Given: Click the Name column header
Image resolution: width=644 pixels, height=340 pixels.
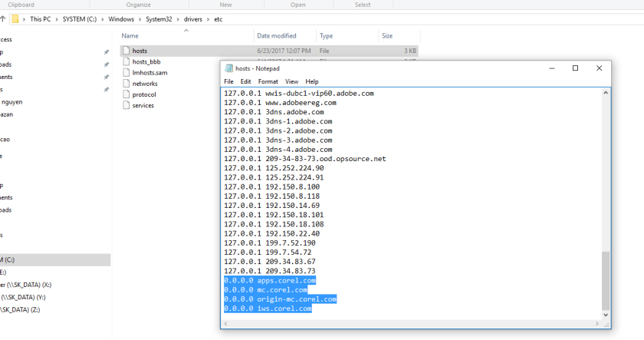Looking at the screenshot, I should (x=130, y=36).
